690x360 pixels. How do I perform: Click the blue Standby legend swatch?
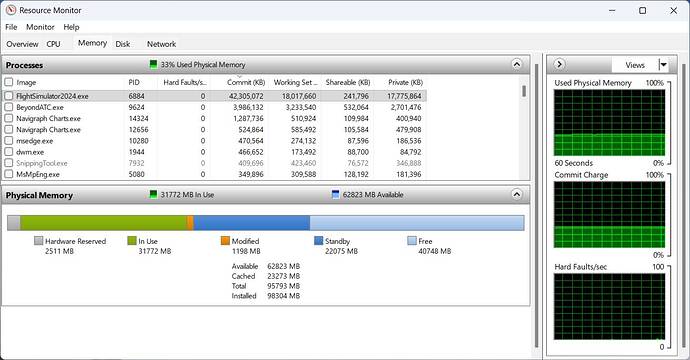(319, 241)
